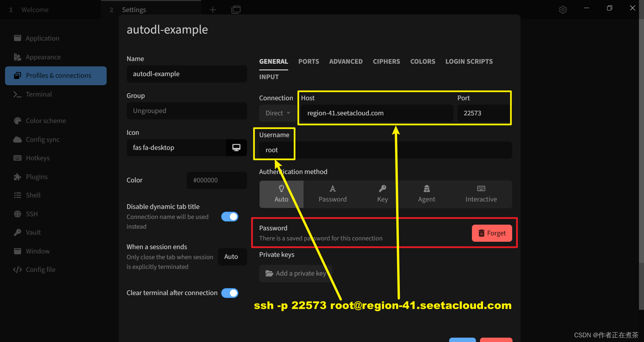
Task: Select the GENERAL profile tab
Action: 273,61
